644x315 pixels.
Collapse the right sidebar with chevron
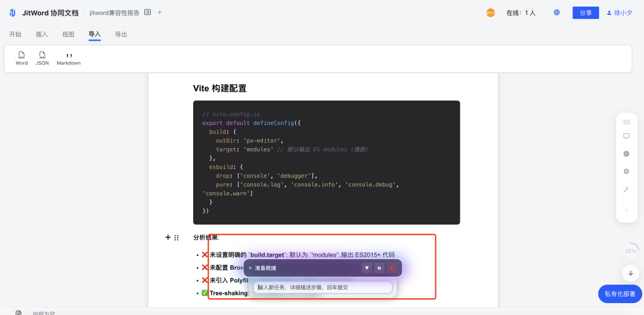pos(626,210)
